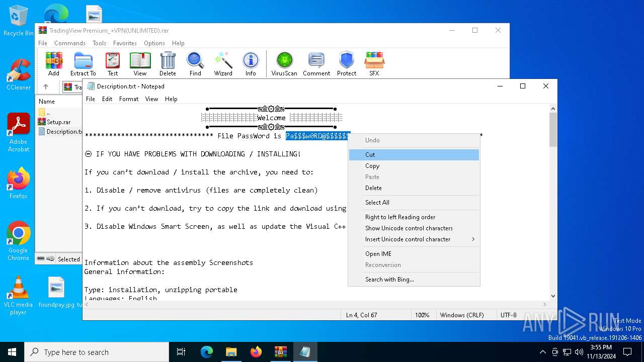Open Task View on the taskbar
Screen dimensions: 644x362
pos(181,352)
